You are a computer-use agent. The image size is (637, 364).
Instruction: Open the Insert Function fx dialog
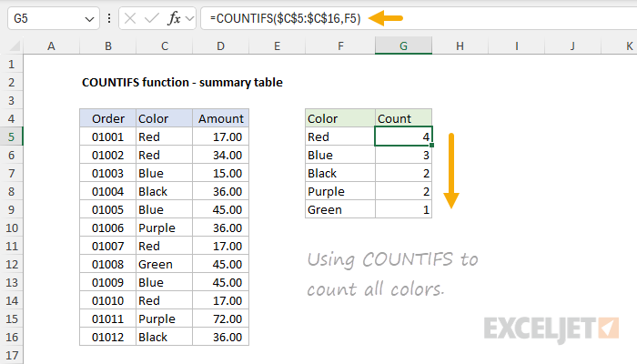coord(174,18)
